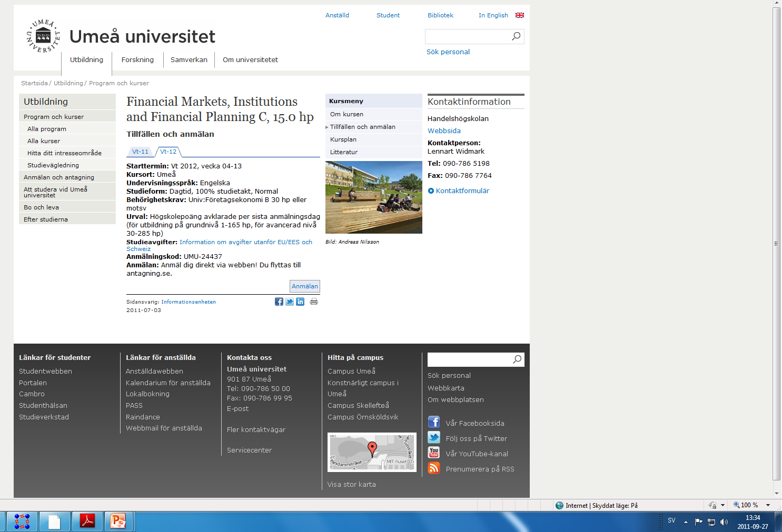This screenshot has height=532, width=782.
Task: Open the PowerPoint taskbar icon
Action: tap(118, 521)
